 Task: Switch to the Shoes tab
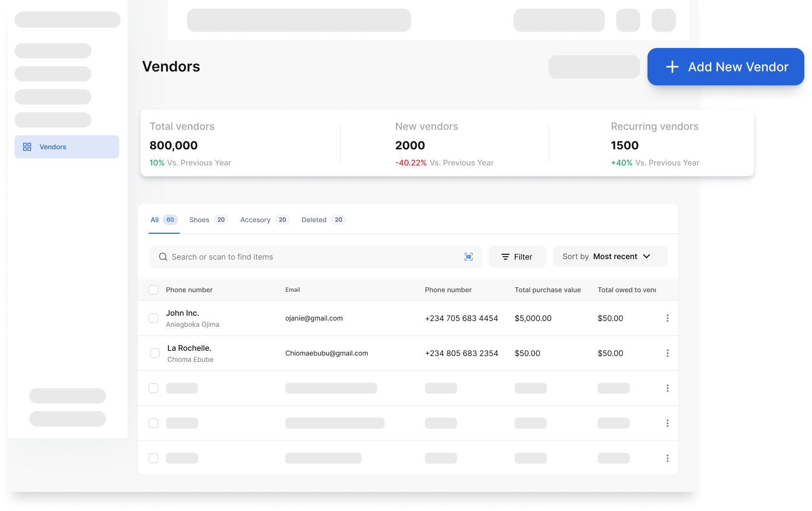199,220
